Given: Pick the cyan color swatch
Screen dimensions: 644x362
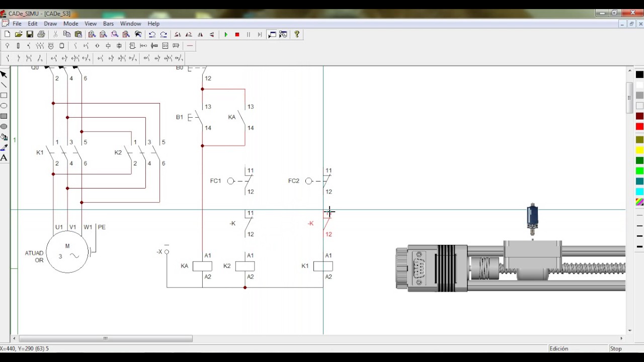Looking at the screenshot, I should [639, 192].
